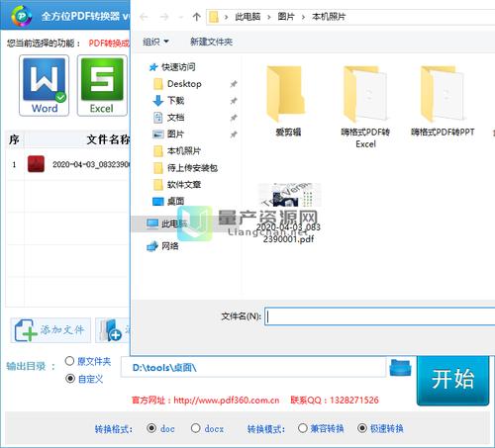
Task: Open Documents (文档) in navigation pane
Action: coord(175,118)
